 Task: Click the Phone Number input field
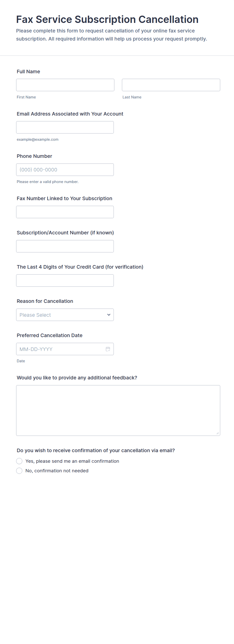pos(65,169)
